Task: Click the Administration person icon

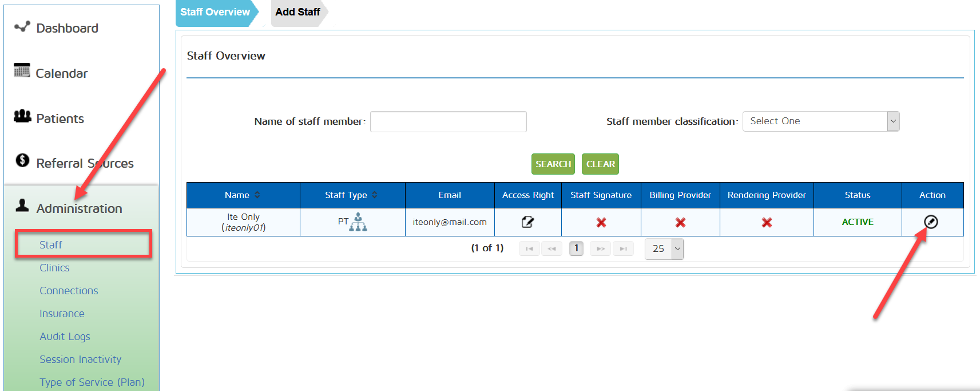Action: pyautogui.click(x=22, y=206)
